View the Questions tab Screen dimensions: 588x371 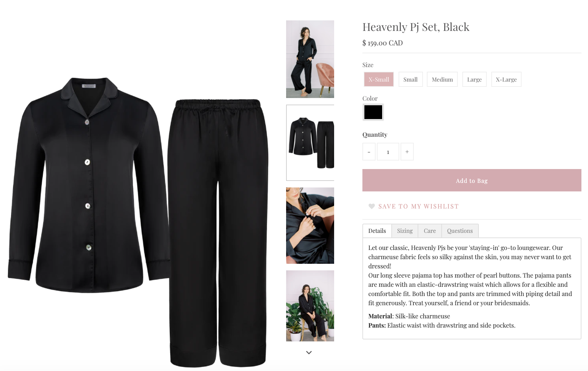pos(460,231)
